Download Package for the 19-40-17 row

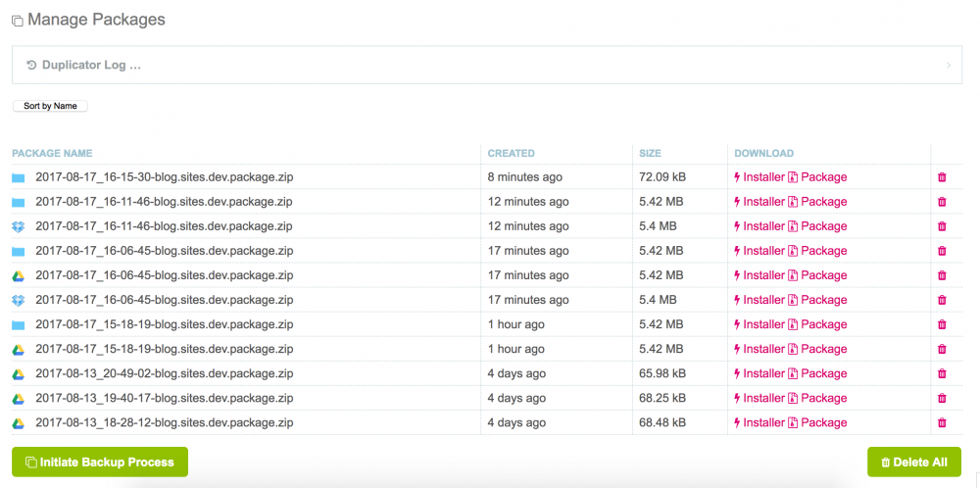point(817,398)
